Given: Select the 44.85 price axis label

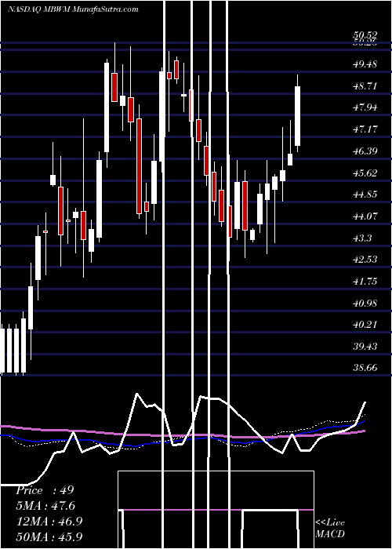Looking at the screenshot, I should click(365, 195).
